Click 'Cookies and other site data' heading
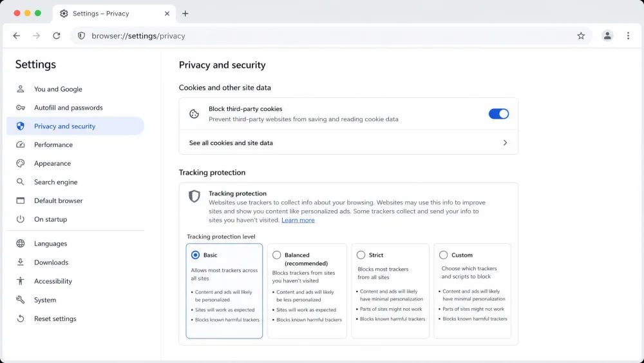644x363 pixels. 225,88
